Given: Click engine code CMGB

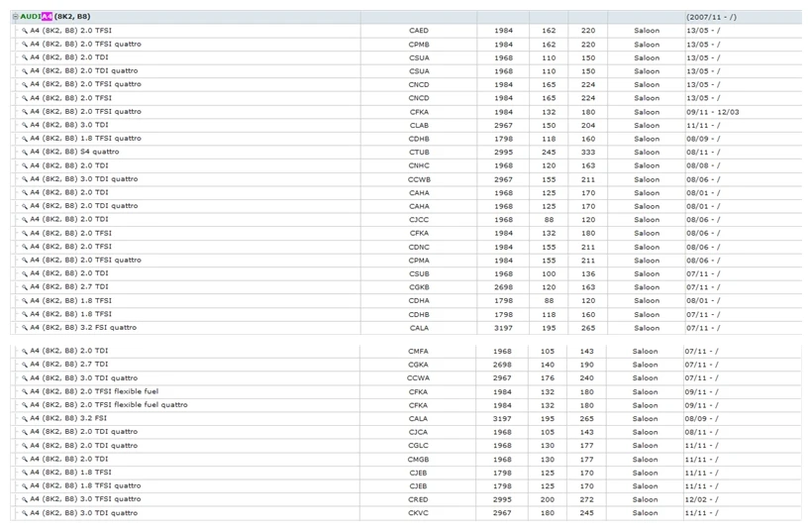Looking at the screenshot, I should coord(418,460).
